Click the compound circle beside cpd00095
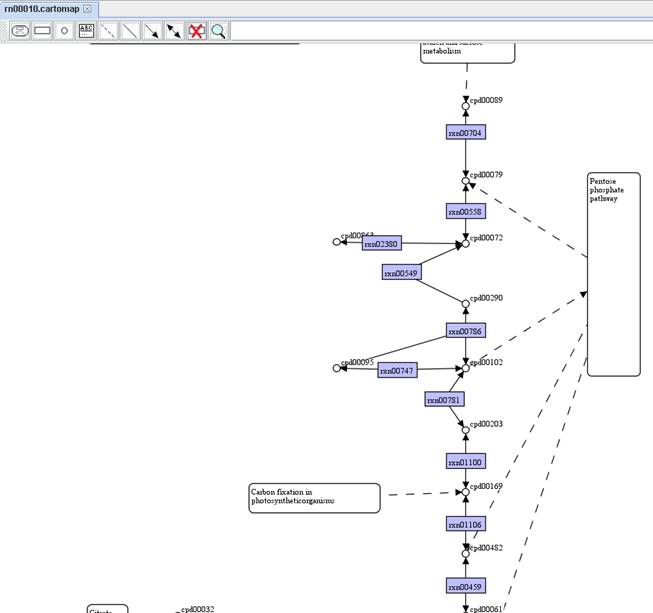 (x=336, y=368)
